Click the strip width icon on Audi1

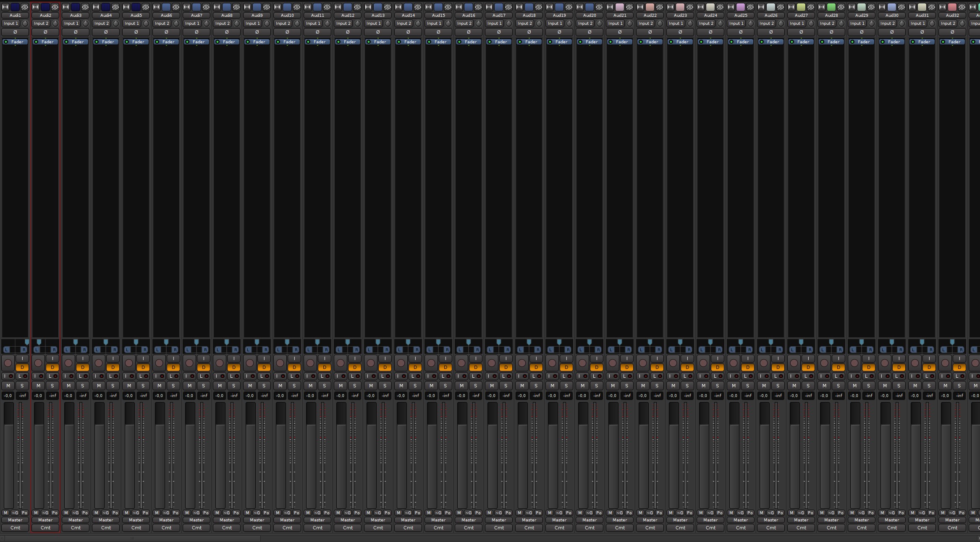point(5,7)
